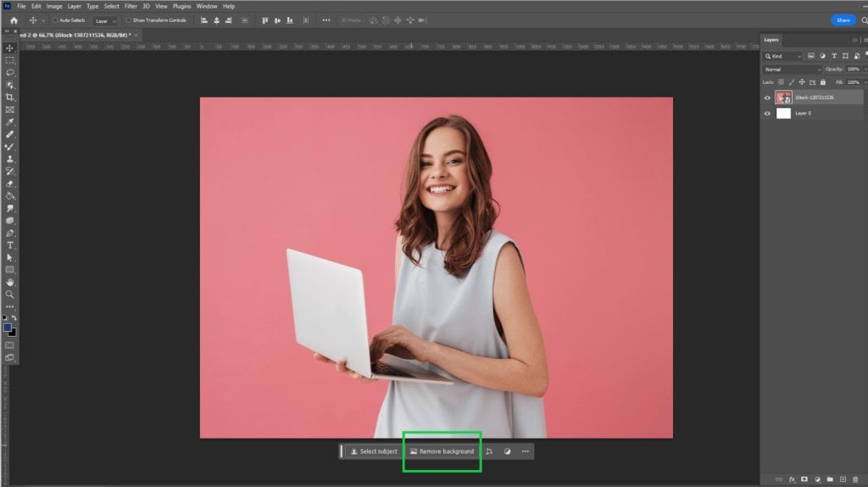This screenshot has width=868, height=487.
Task: Align top edges in options bar
Action: click(x=265, y=20)
